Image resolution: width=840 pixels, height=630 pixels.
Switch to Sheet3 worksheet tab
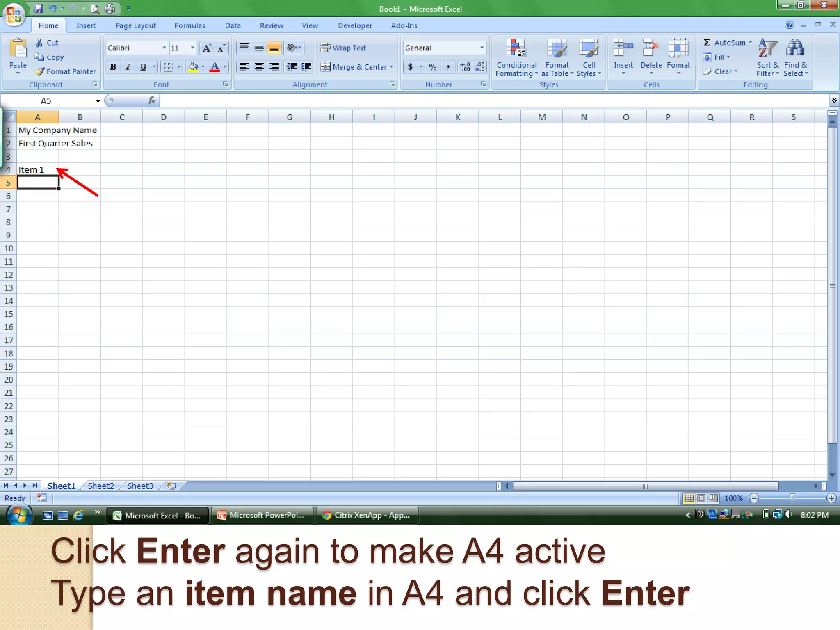pos(140,486)
